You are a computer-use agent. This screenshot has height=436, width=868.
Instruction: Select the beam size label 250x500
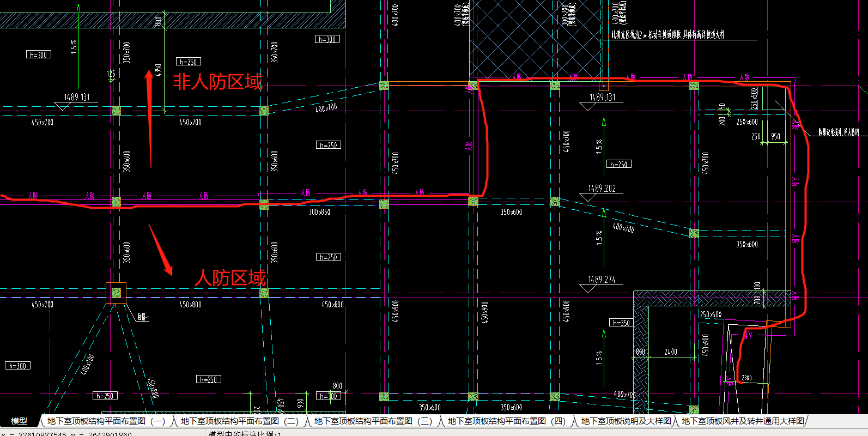point(754,99)
